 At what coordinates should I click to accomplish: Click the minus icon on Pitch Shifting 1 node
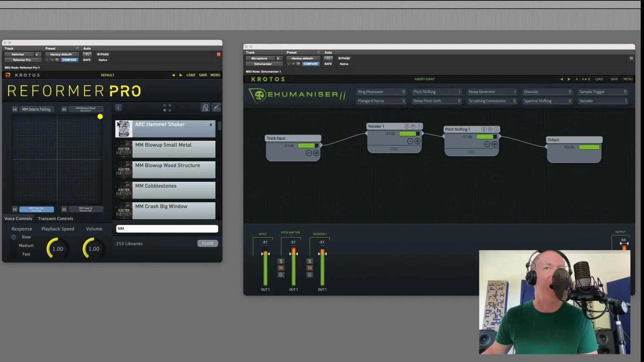point(487,144)
